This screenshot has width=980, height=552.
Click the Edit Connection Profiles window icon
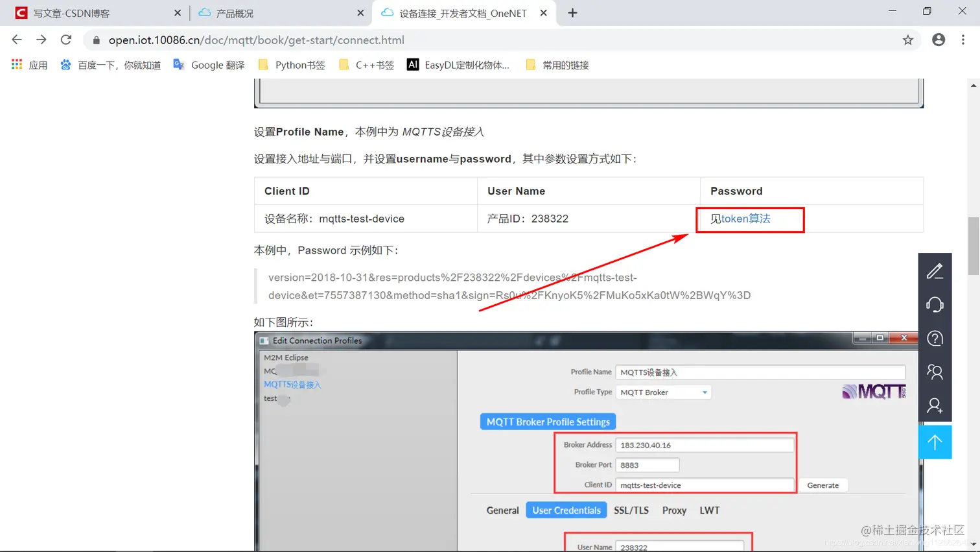point(264,341)
